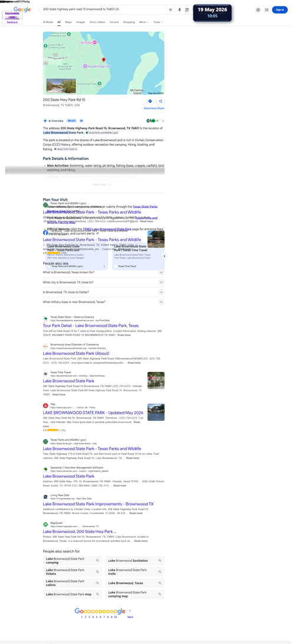
Task: Click Nopales Ridge Trail marker on map
Action: tap(86, 66)
